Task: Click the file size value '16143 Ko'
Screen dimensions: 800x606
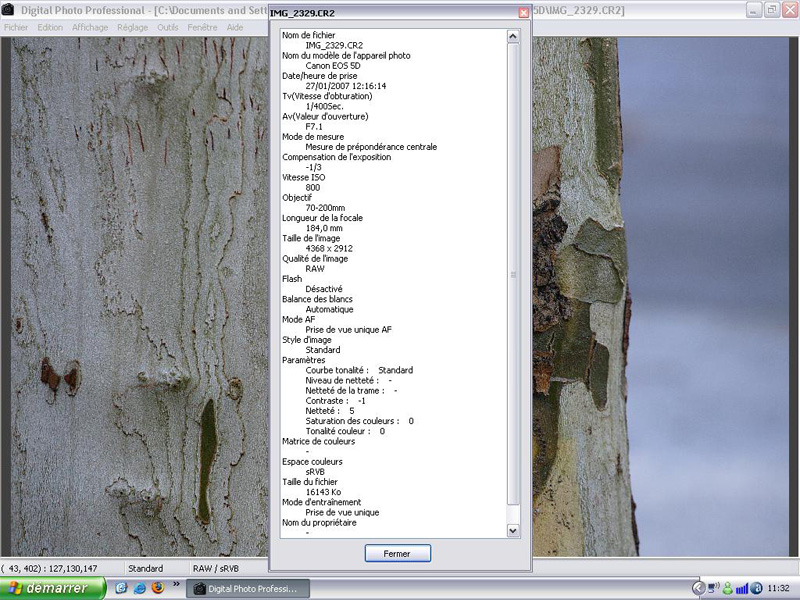Action: (323, 492)
